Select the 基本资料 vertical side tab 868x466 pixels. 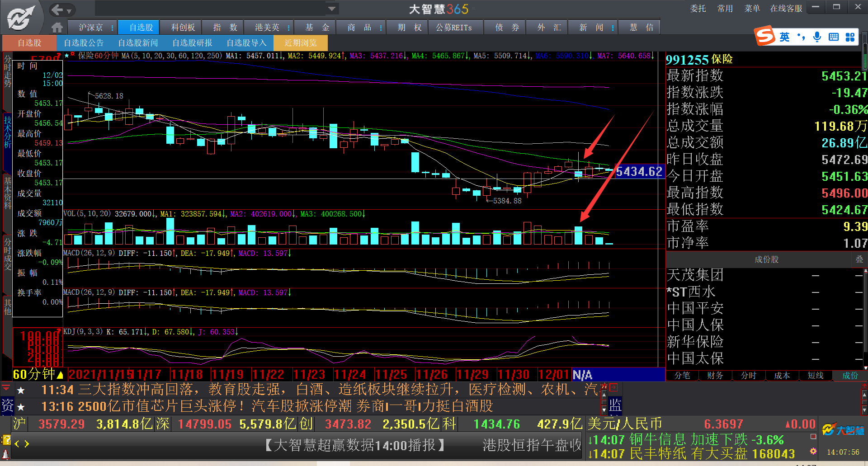[7, 193]
